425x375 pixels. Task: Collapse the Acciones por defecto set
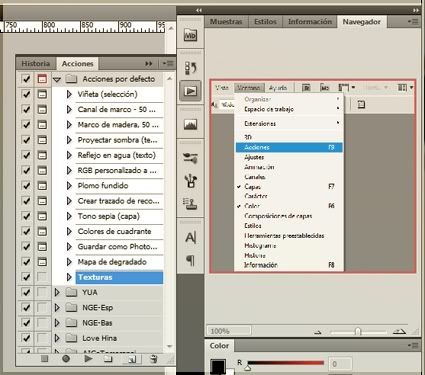tap(57, 80)
